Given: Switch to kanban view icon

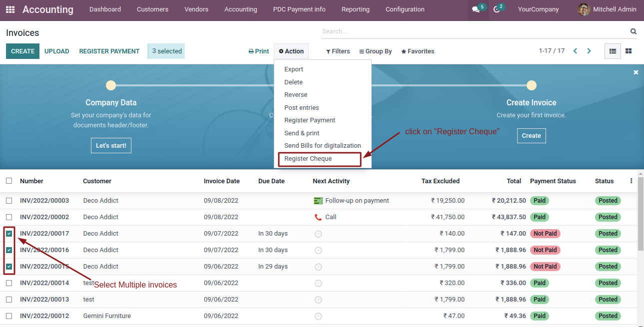Looking at the screenshot, I should click(629, 51).
